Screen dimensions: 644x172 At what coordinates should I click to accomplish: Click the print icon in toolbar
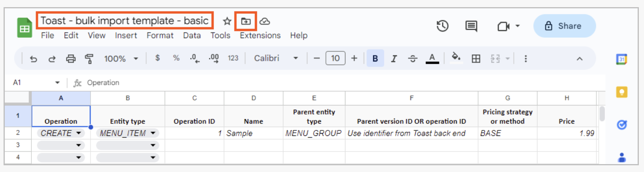tap(71, 59)
